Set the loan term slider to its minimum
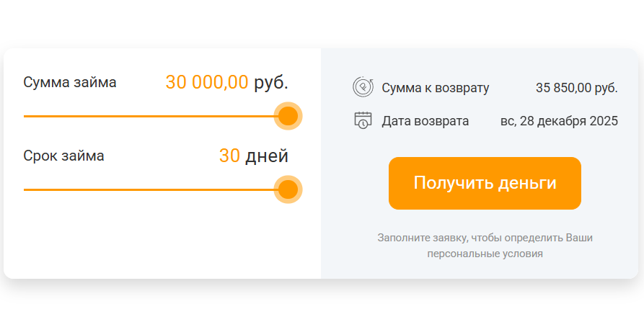The width and height of the screenshot is (644, 322). click(x=25, y=189)
